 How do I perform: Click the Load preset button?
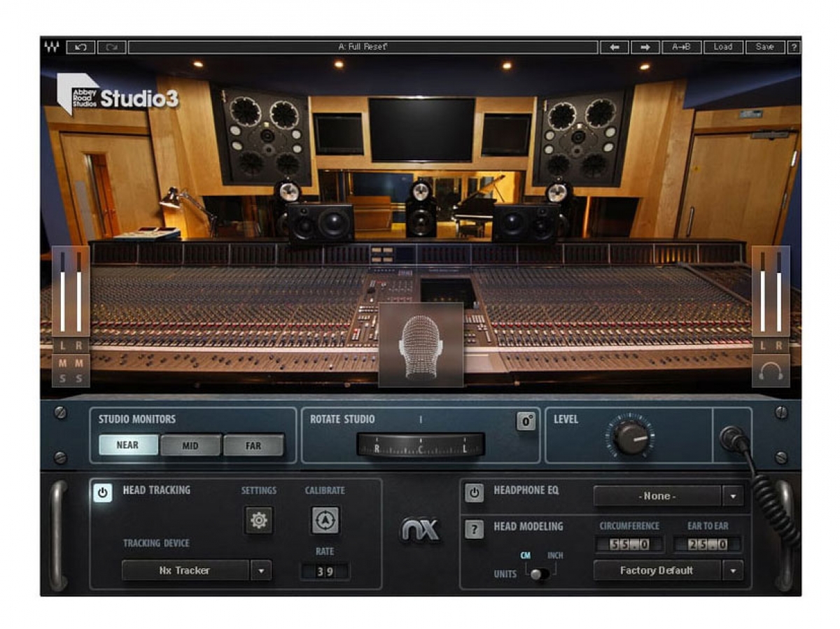click(723, 47)
